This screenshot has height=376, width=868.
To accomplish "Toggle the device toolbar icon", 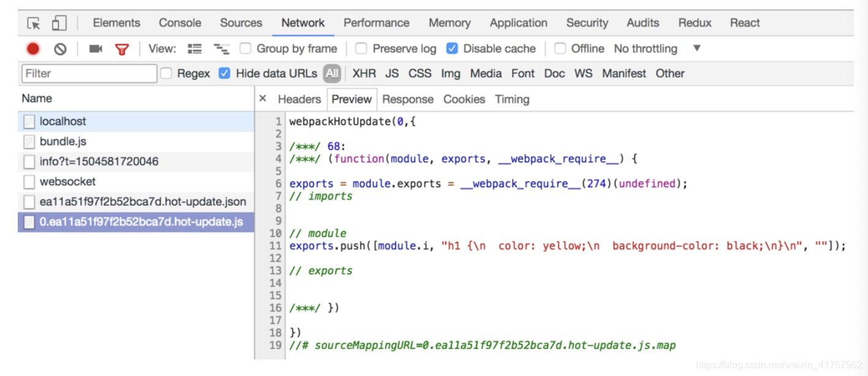I will pyautogui.click(x=59, y=23).
